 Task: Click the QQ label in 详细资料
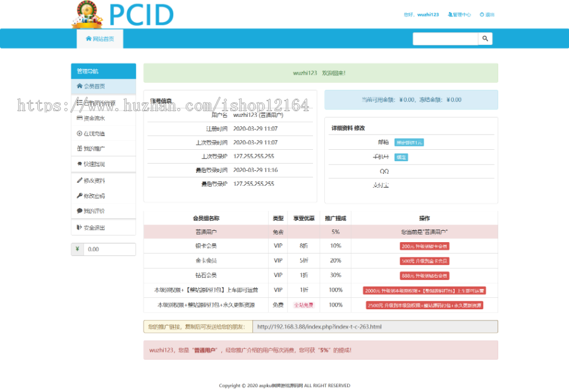click(x=384, y=171)
